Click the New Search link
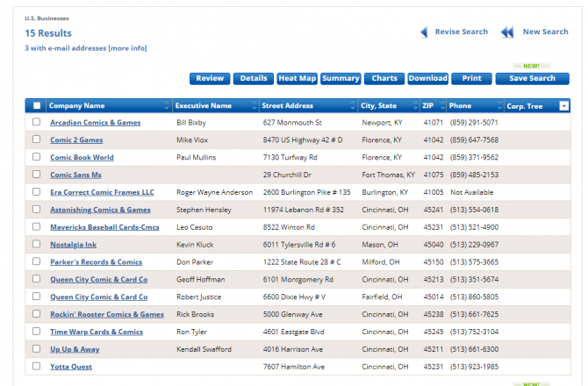 click(x=546, y=32)
